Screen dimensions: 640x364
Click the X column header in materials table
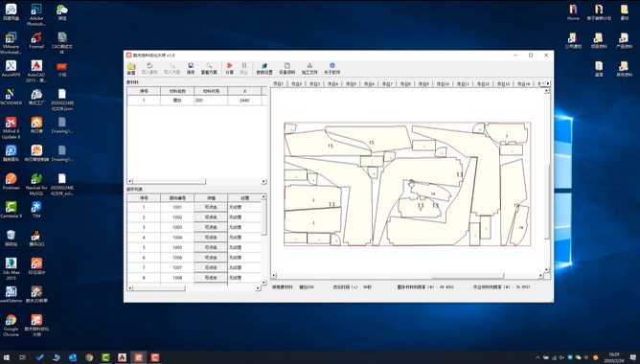click(x=244, y=91)
